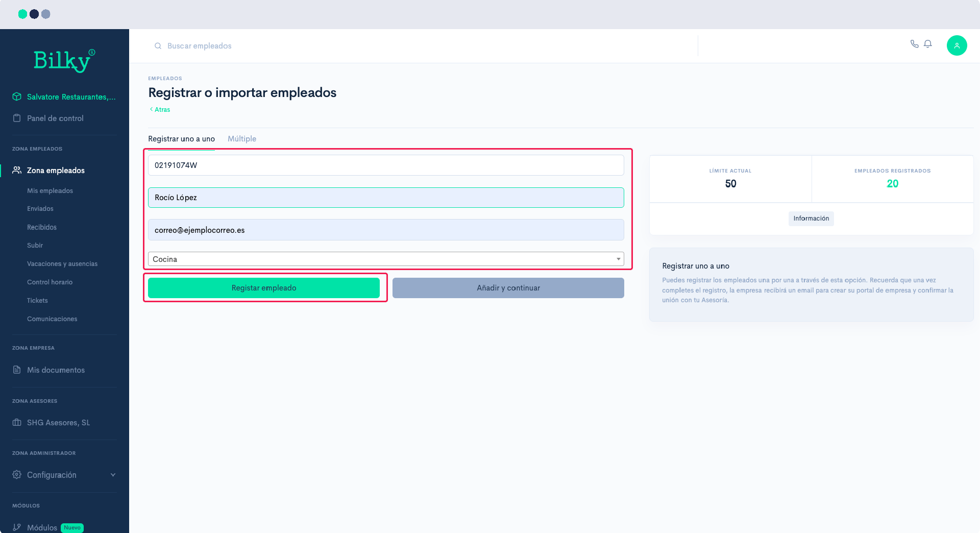Open the Módulos branch icon entry

[x=16, y=527]
